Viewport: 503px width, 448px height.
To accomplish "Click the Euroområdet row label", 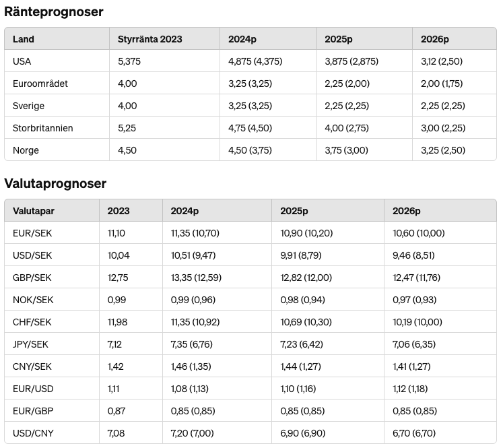I will (40, 84).
